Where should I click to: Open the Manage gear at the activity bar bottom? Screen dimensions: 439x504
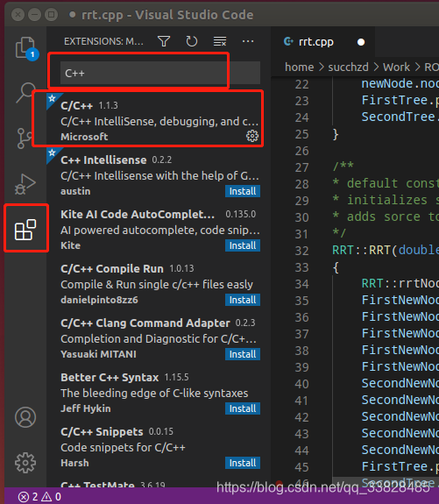pyautogui.click(x=25, y=463)
